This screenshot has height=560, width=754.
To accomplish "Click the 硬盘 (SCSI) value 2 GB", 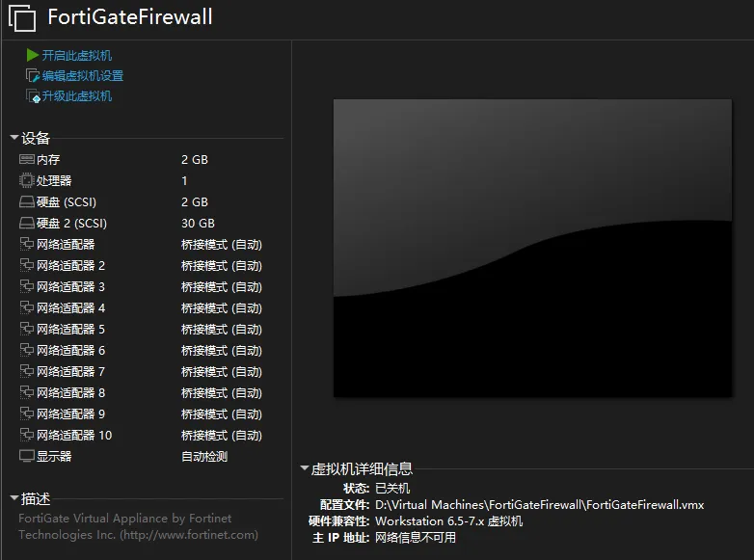I will 195,201.
